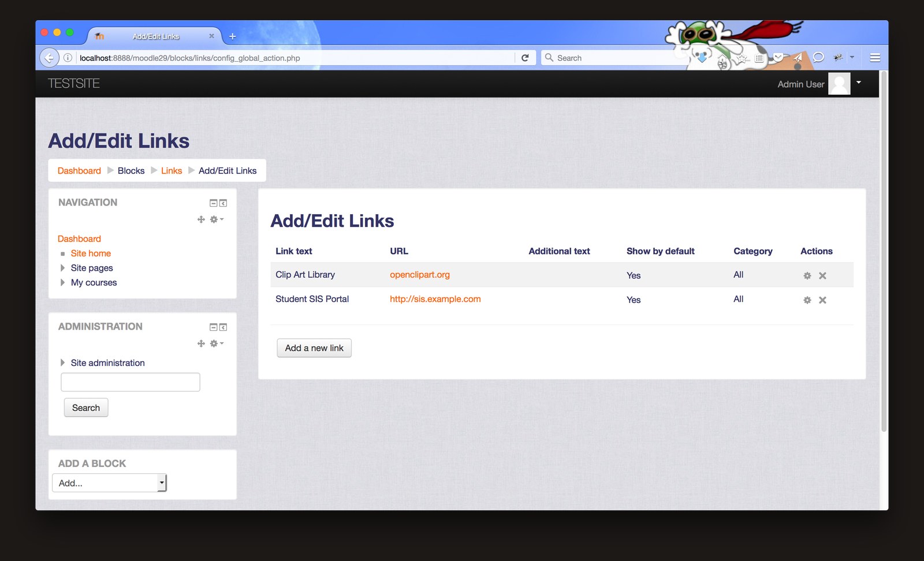Click the administration Search button
924x561 pixels.
(x=86, y=407)
